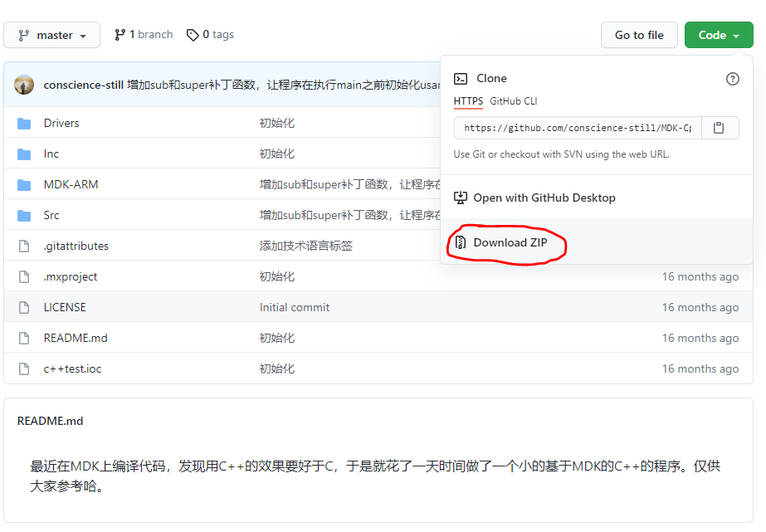
Task: Open the Drivers folder icon
Action: [x=24, y=122]
